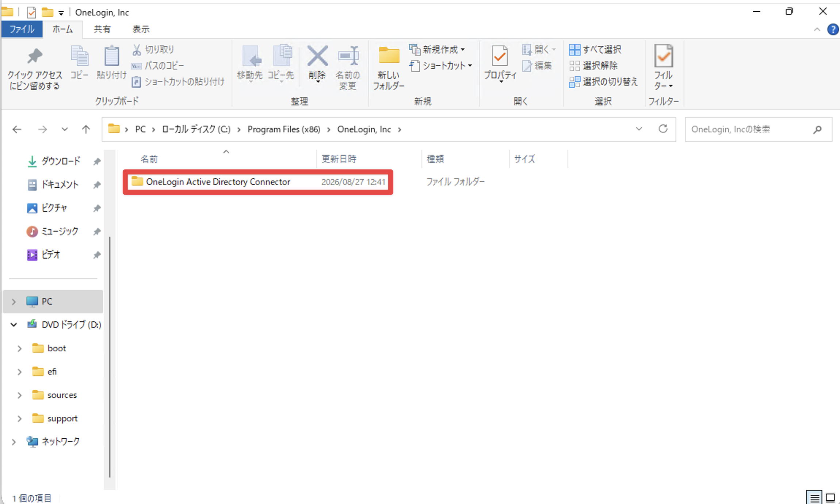Expand the support folder node
840x504 pixels.
point(20,419)
